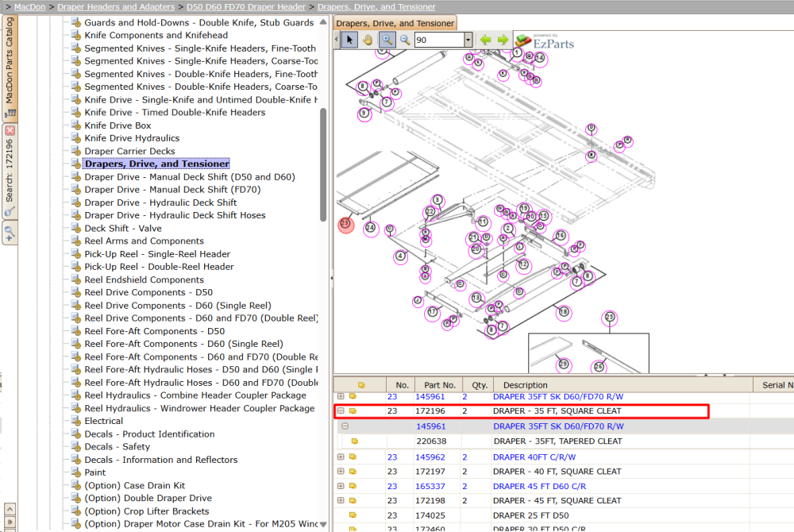794x532 pixels.
Task: Expand the 172198 part row
Action: [341, 500]
